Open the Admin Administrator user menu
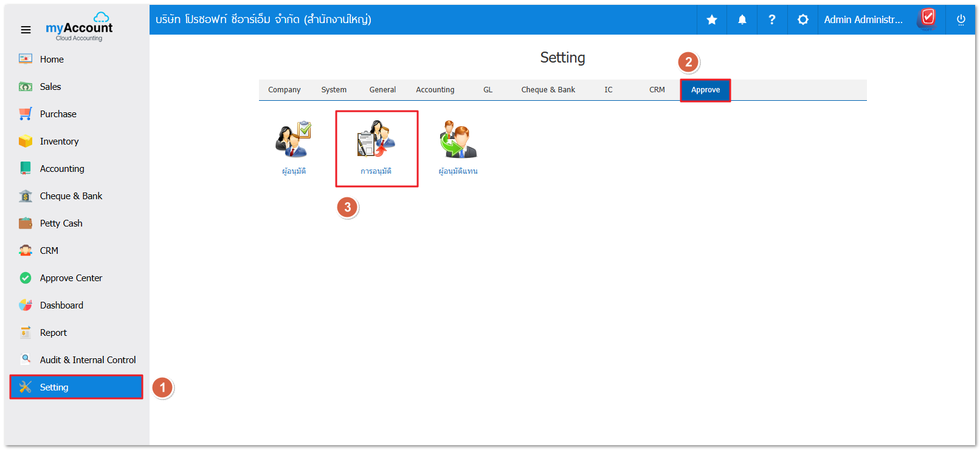Viewport: 980px width, 450px height. coord(863,20)
